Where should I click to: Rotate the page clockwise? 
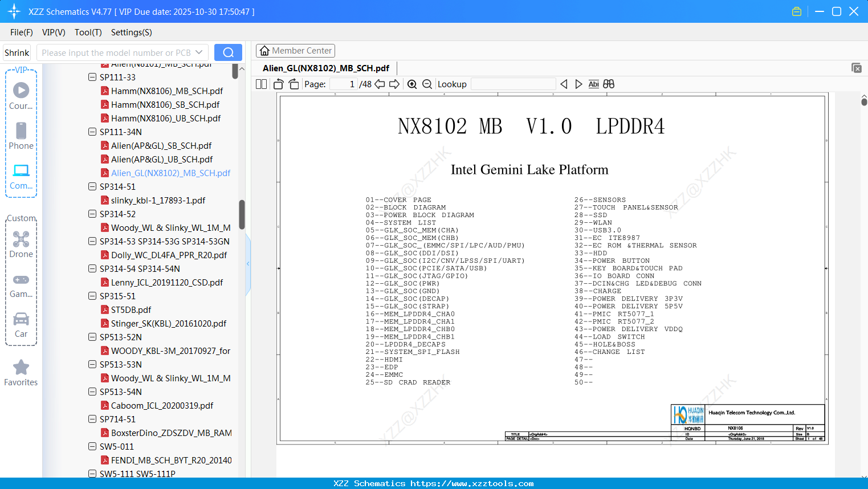pyautogui.click(x=294, y=84)
